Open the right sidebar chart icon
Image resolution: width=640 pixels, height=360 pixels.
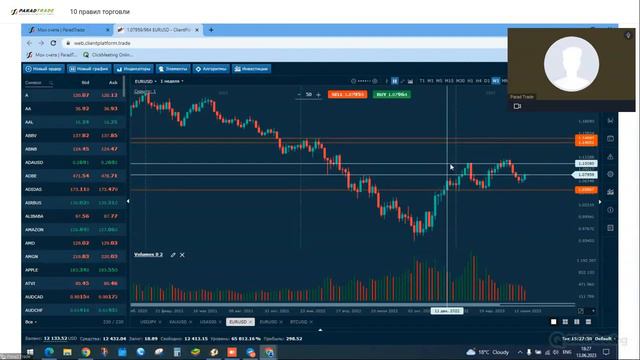(610, 192)
